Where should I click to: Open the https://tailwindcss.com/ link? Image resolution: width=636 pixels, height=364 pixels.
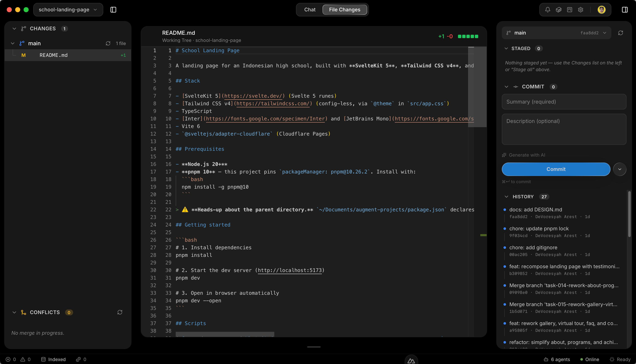(x=273, y=104)
